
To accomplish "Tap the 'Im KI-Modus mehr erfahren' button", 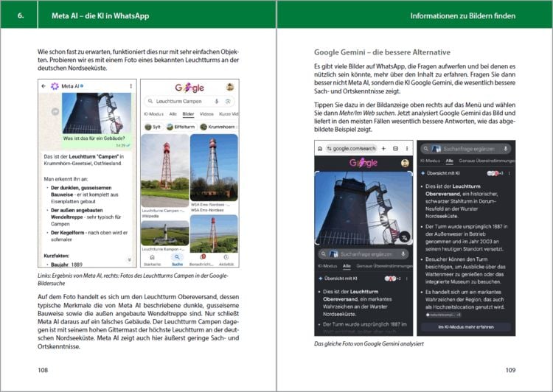I will pos(466,327).
